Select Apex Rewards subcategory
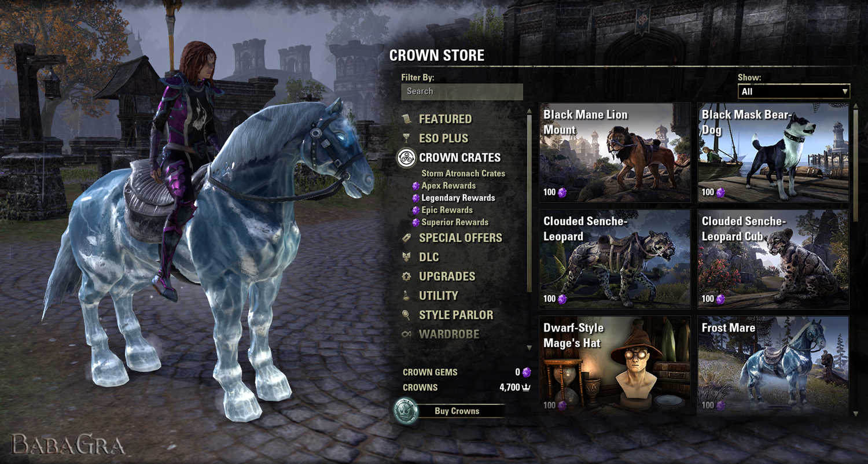This screenshot has width=868, height=464. coord(448,186)
